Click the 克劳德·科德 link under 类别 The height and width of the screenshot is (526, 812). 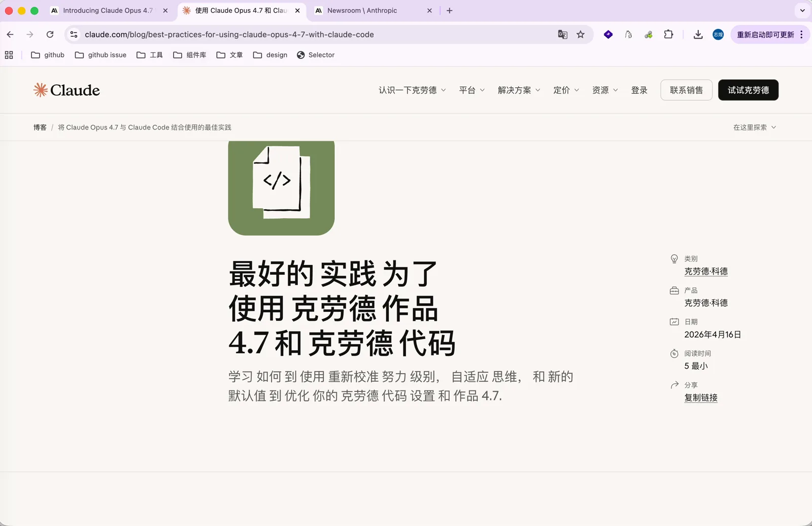[706, 271]
